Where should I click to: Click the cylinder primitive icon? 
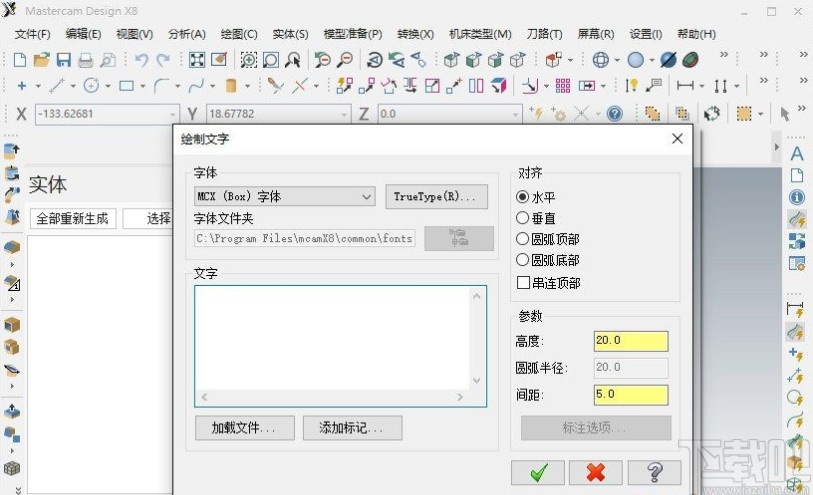click(x=231, y=86)
